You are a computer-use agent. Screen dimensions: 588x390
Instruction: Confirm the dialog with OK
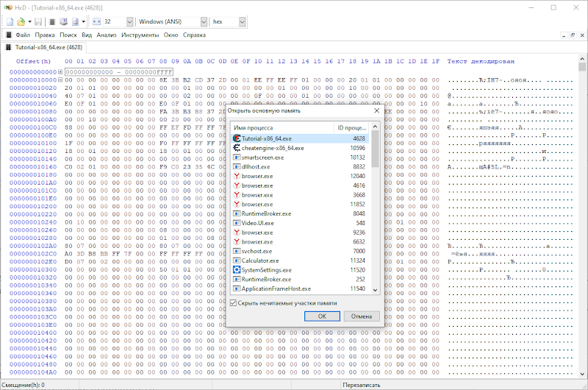pos(322,316)
